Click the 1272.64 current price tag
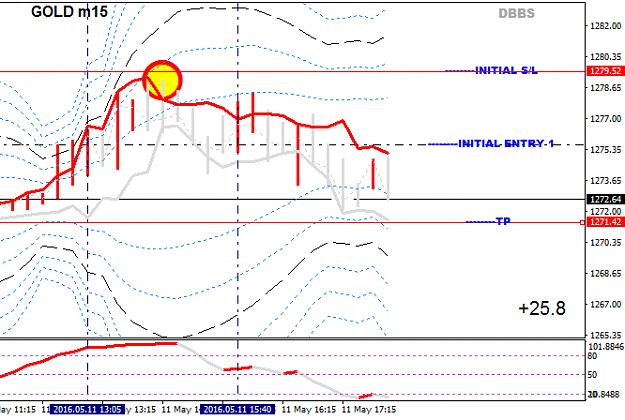Image resolution: width=625 pixels, height=420 pixels. point(605,199)
